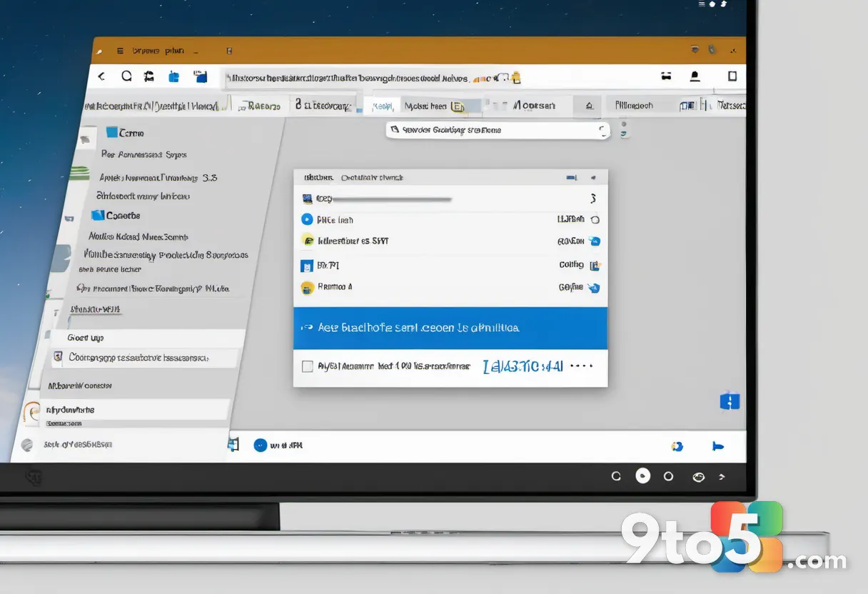868x594 pixels.
Task: Click the blue highlighted Aeg banner button
Action: (450, 328)
